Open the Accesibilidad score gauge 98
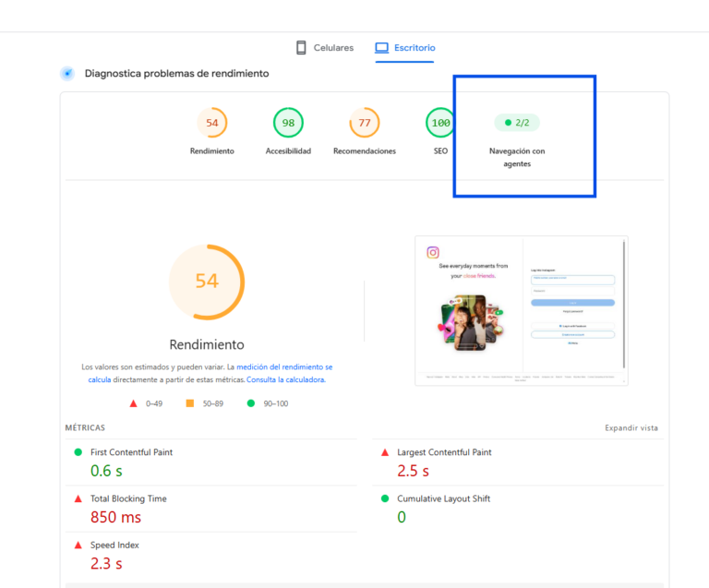Image resolution: width=709 pixels, height=588 pixels. pyautogui.click(x=288, y=123)
